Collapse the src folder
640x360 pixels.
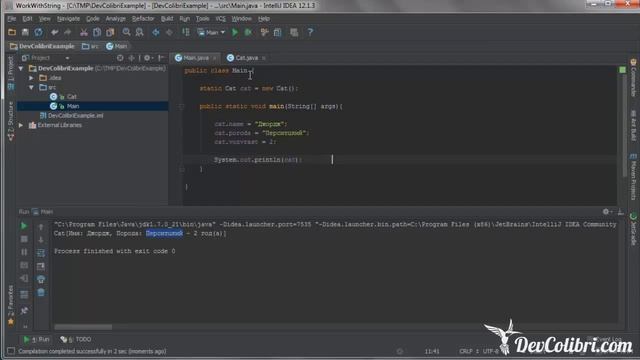(31, 87)
